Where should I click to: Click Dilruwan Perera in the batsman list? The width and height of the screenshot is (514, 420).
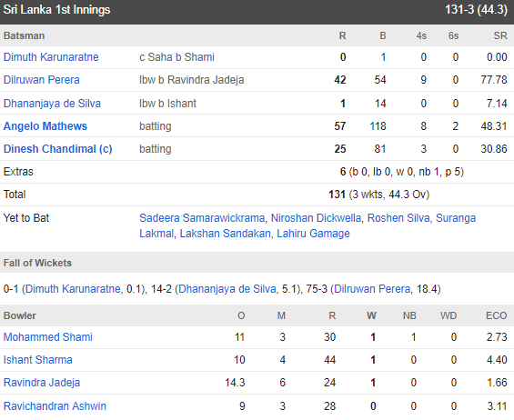tap(41, 80)
